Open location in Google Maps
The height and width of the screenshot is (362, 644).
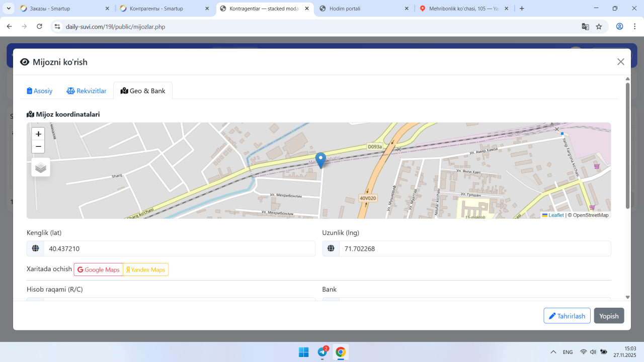point(99,270)
